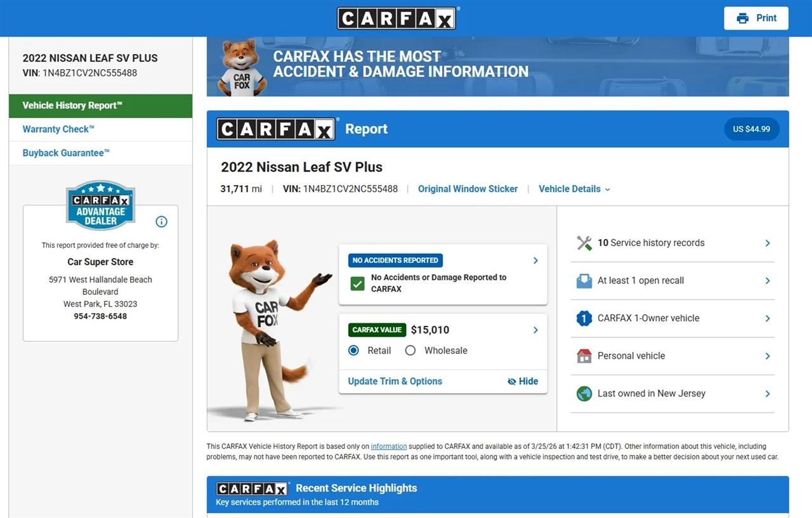The width and height of the screenshot is (812, 518).
Task: Select the Wholesale value radio button
Action: [410, 351]
